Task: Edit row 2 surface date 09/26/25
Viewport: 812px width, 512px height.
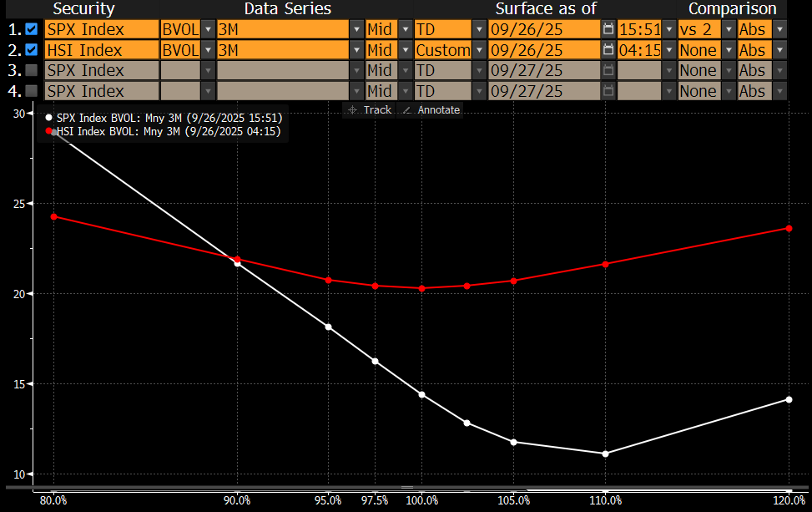Action: click(x=544, y=50)
